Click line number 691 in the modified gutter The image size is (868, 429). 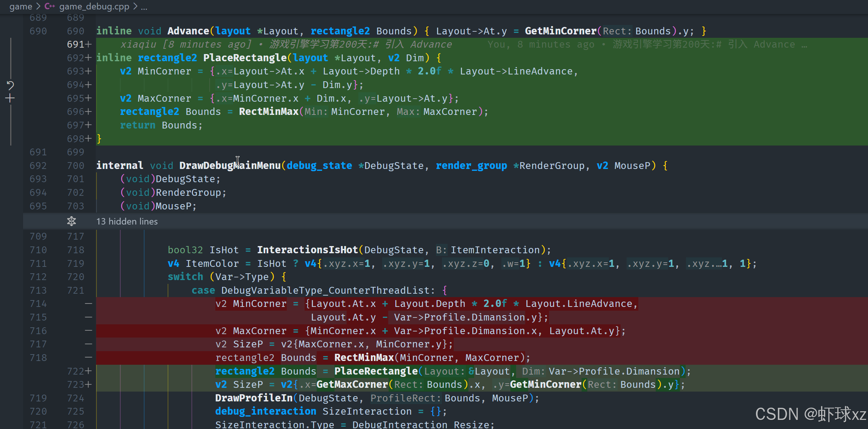[x=75, y=45]
